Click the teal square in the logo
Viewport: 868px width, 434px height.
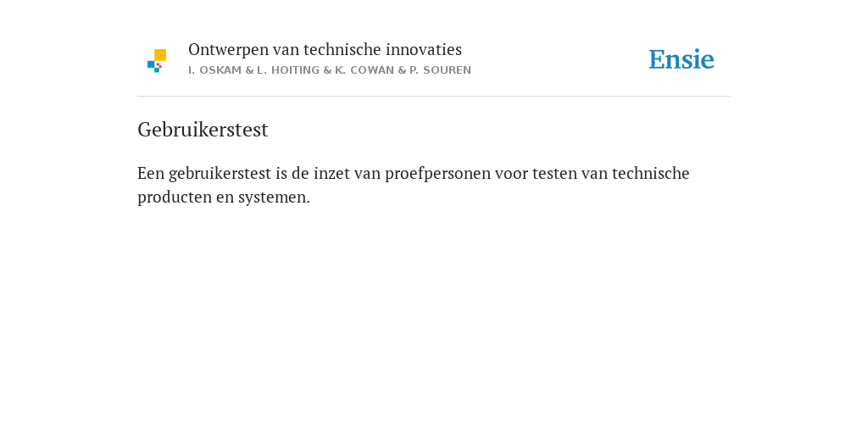157,70
